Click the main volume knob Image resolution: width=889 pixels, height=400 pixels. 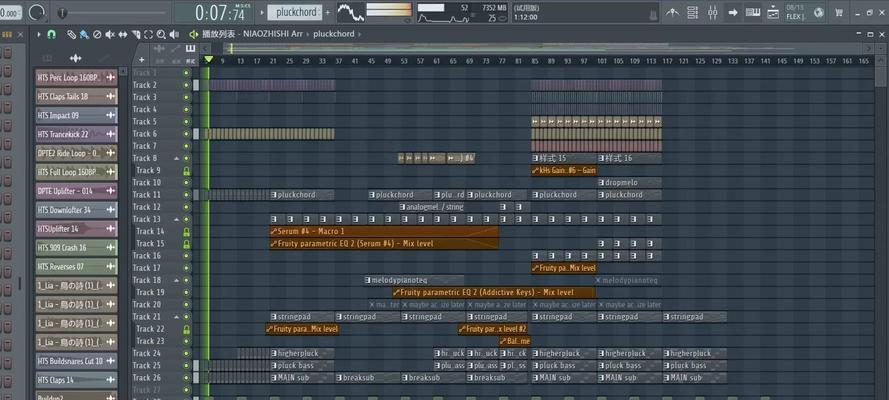(x=36, y=12)
